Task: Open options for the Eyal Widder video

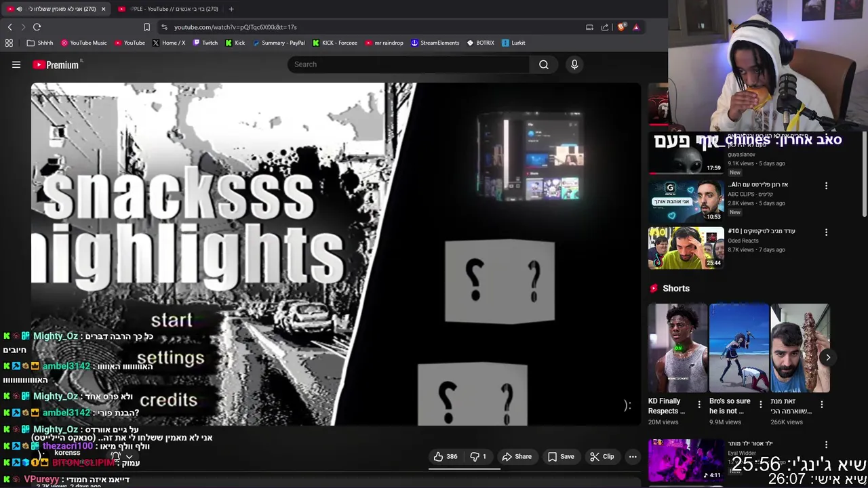Action: [826, 445]
